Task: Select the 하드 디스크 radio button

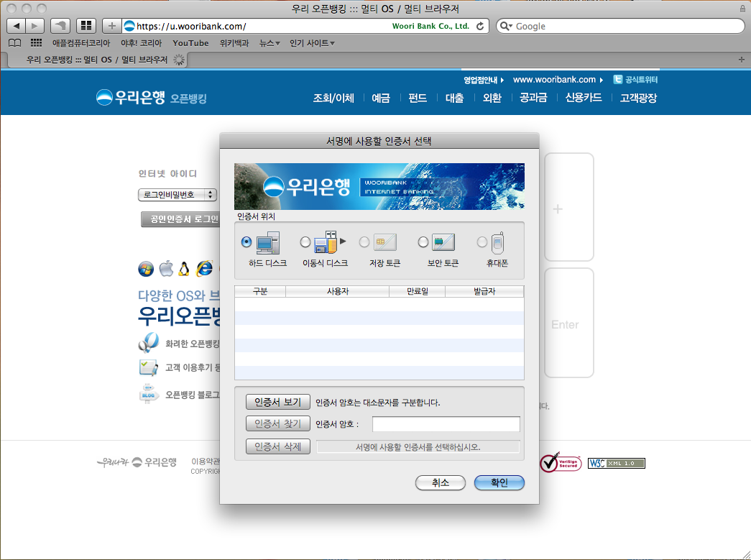Action: click(x=247, y=242)
